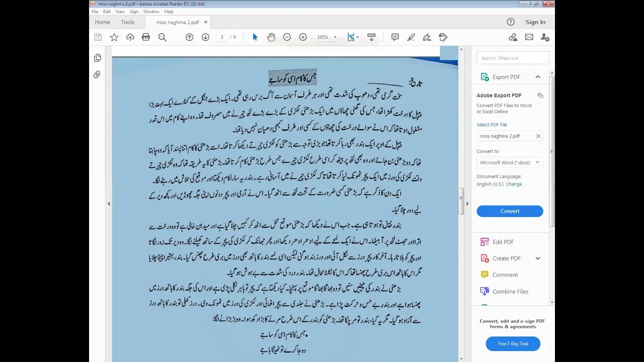
Task: Open the Find text search tool
Action: [163, 37]
